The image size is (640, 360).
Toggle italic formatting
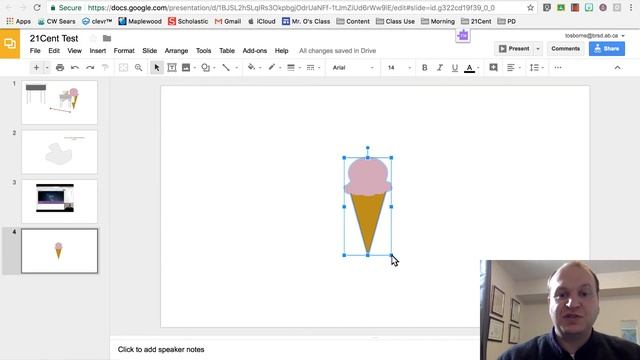(440, 68)
